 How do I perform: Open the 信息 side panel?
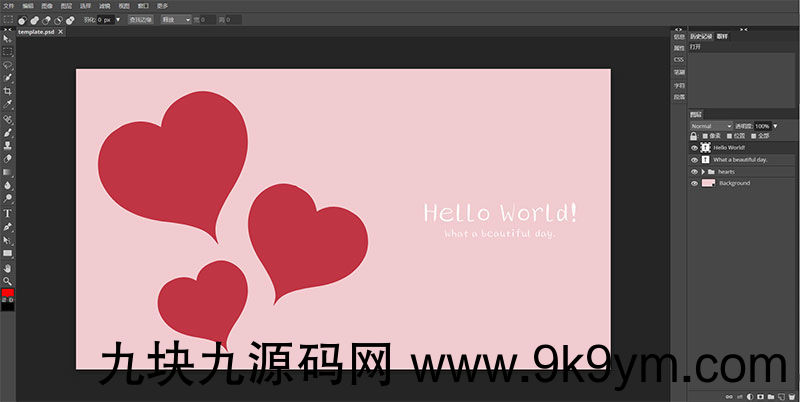point(679,37)
